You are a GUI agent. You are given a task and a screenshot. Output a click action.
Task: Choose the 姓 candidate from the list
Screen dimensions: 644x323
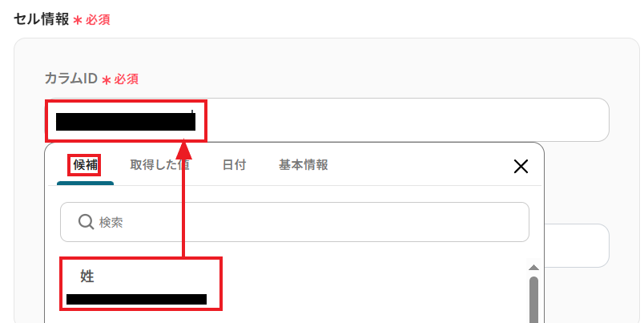click(87, 277)
